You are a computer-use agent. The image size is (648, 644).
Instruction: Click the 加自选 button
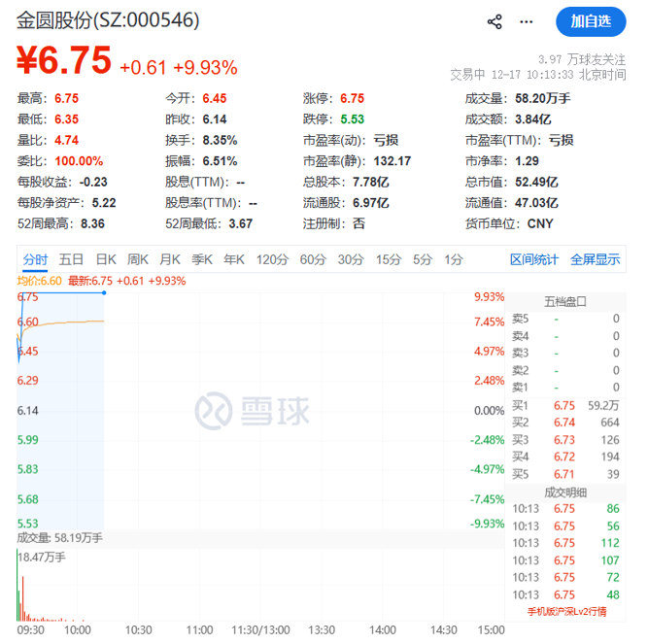tap(591, 21)
